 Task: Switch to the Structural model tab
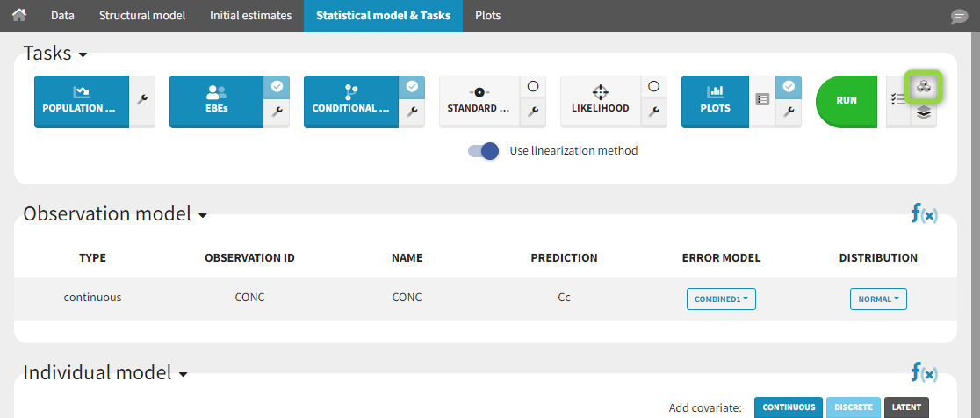coord(141,16)
